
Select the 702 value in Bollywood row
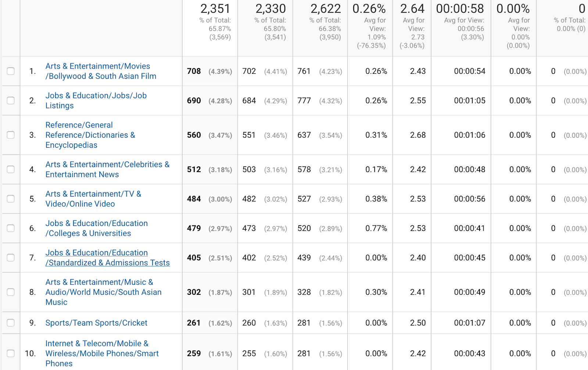click(249, 71)
